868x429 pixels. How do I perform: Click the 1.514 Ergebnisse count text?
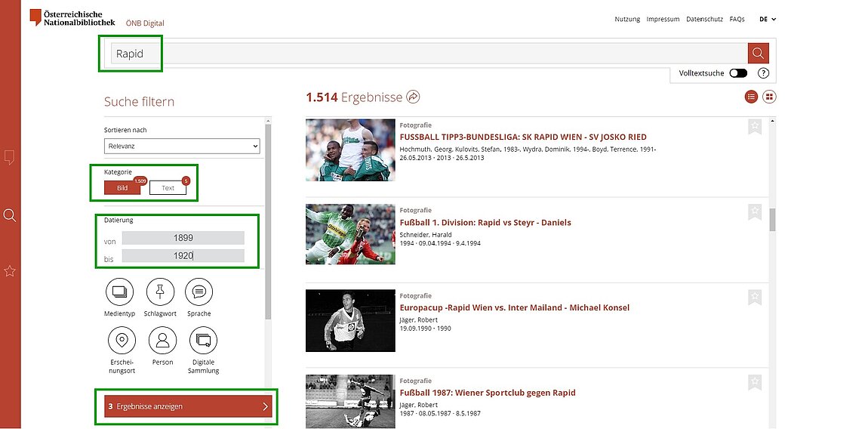(354, 97)
